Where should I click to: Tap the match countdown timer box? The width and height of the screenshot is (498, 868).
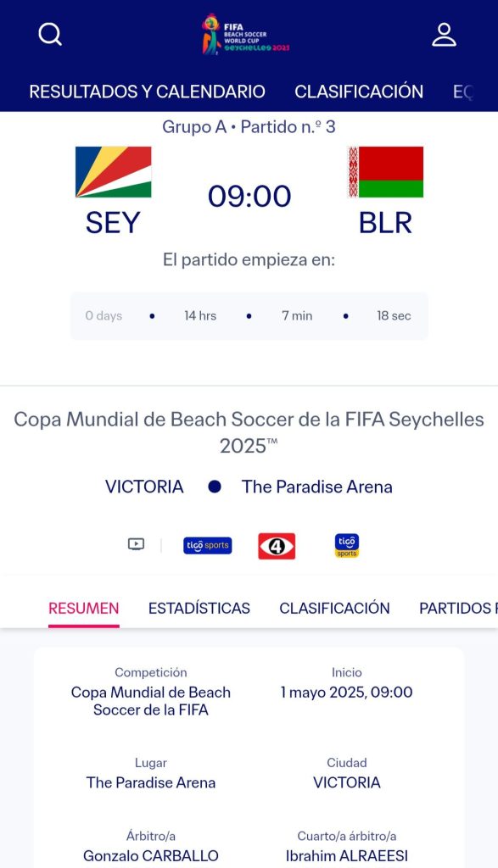point(249,315)
